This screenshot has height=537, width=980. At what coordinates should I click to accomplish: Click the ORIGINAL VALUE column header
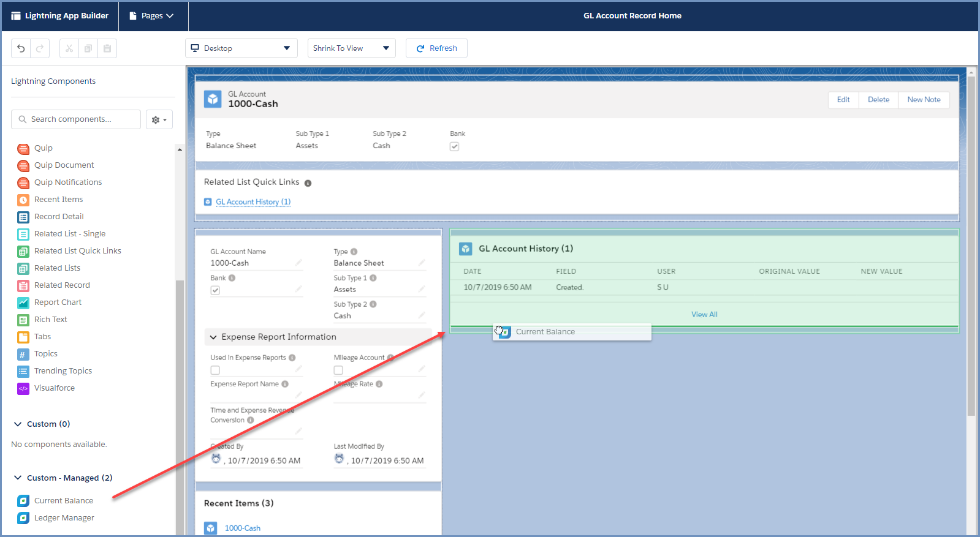(x=789, y=271)
